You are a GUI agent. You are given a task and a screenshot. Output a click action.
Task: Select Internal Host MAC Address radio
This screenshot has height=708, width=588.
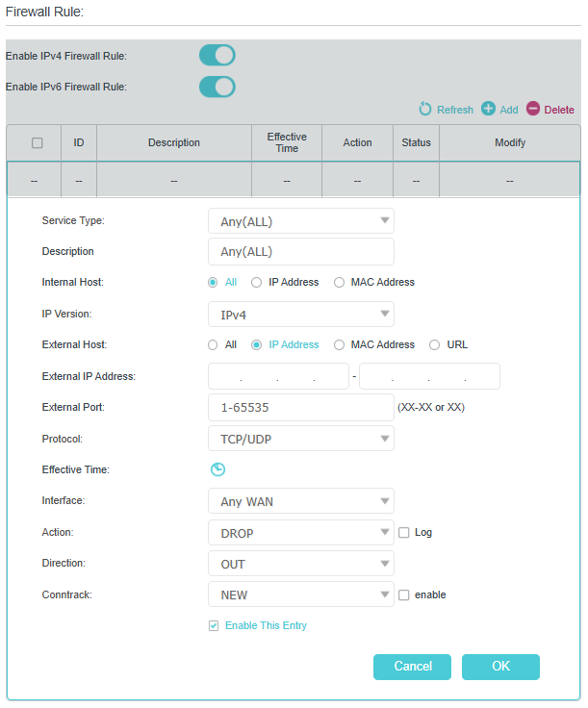click(339, 283)
